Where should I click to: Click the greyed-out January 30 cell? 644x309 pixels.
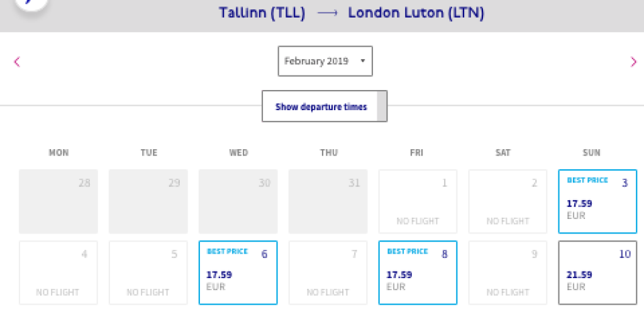pos(238,202)
